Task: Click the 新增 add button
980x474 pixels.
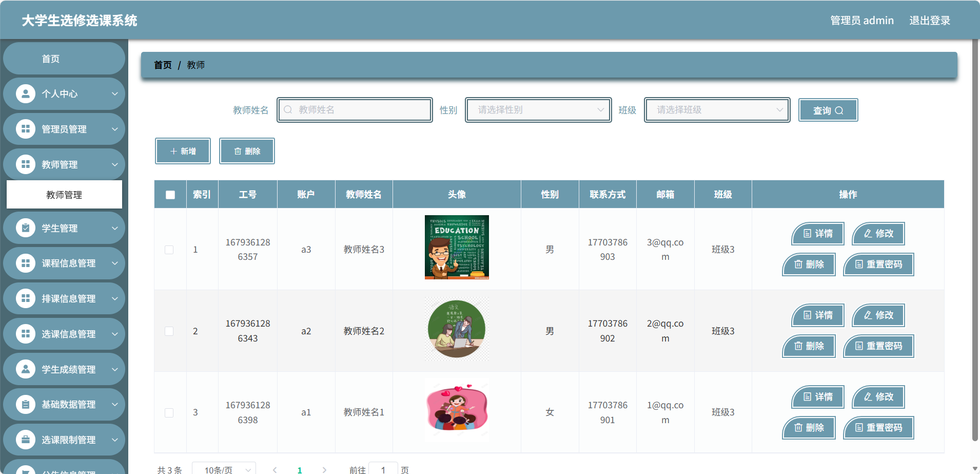Action: tap(183, 151)
